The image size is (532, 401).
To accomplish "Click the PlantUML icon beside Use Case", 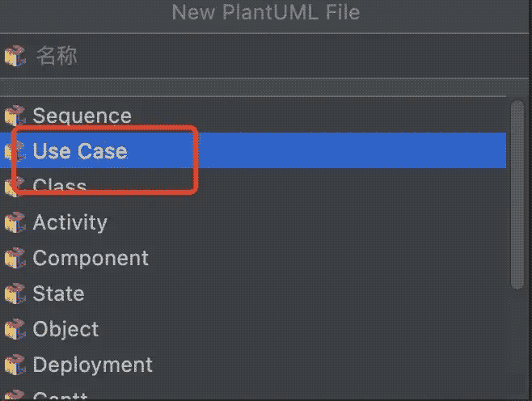I will (x=15, y=151).
